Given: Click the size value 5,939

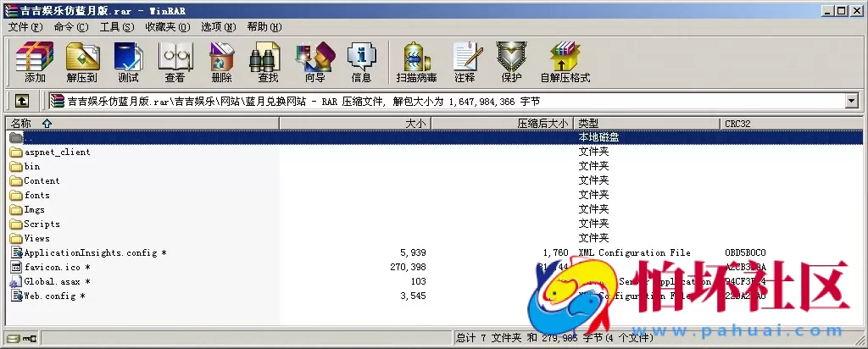Looking at the screenshot, I should [x=413, y=252].
